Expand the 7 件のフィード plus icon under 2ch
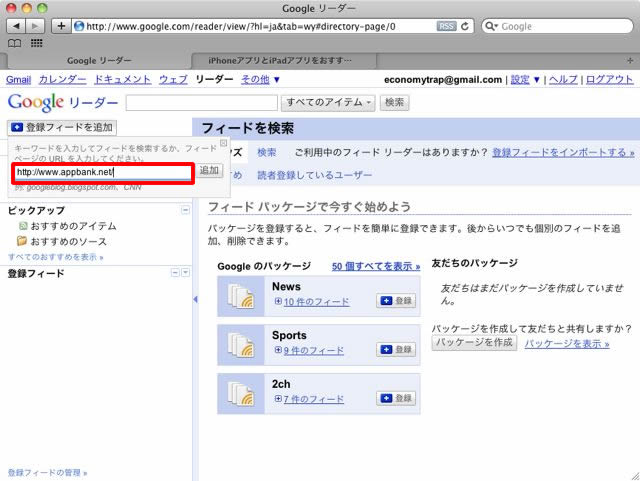This screenshot has height=481, width=640. (278, 399)
